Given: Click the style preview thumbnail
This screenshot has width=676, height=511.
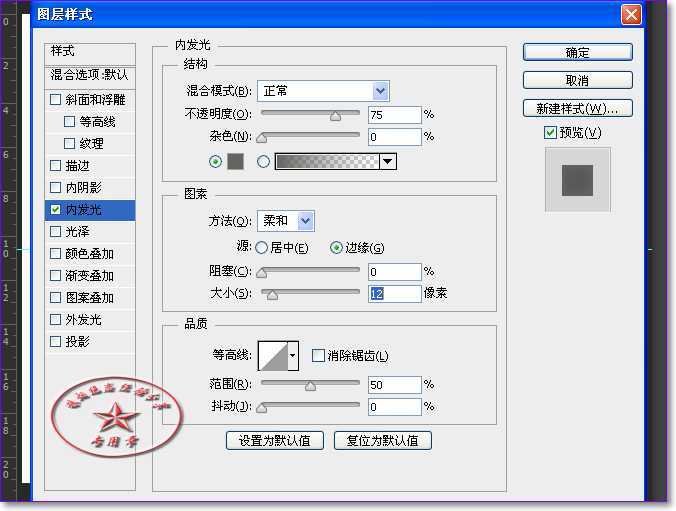Looking at the screenshot, I should pos(577,180).
